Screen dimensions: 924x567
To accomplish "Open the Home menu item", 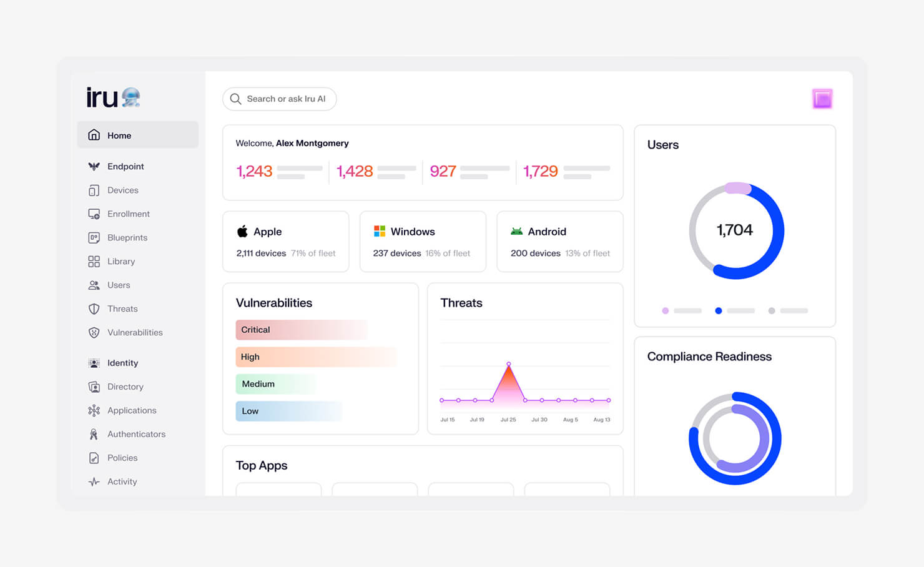I will [x=137, y=135].
